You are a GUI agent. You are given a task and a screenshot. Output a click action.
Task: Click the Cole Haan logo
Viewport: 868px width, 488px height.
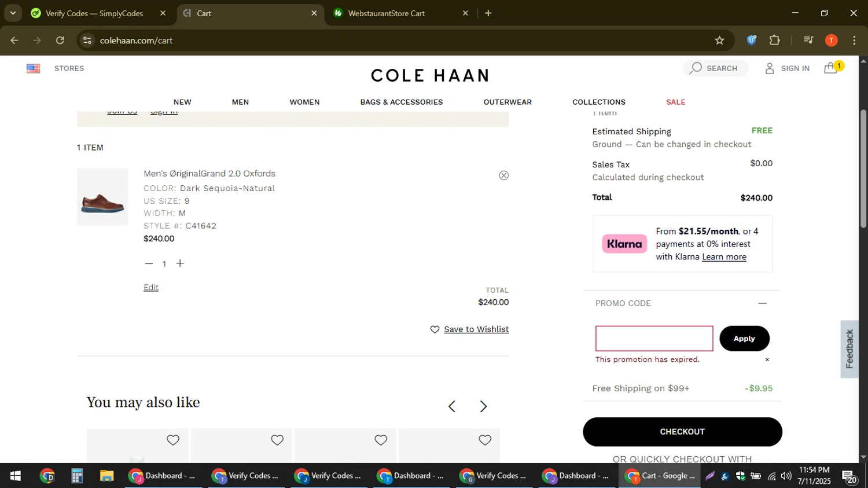[x=430, y=75]
